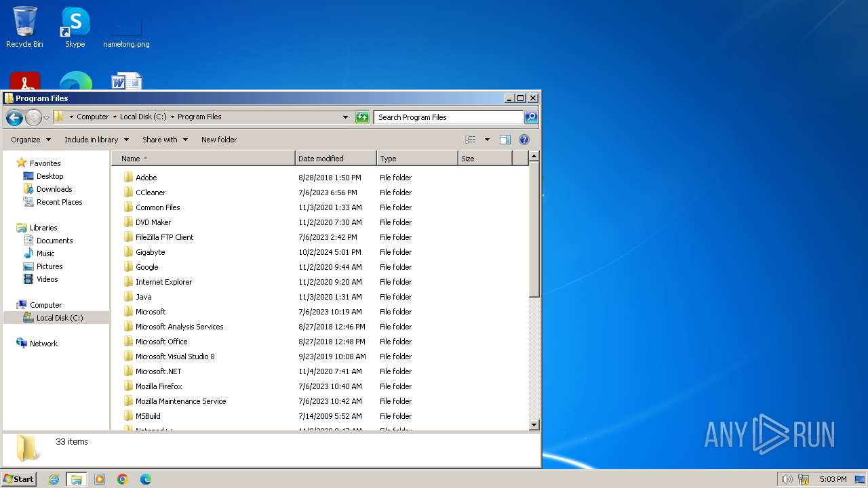Sort by the Date modified column
Viewport: 868px width, 488px height.
[336, 159]
